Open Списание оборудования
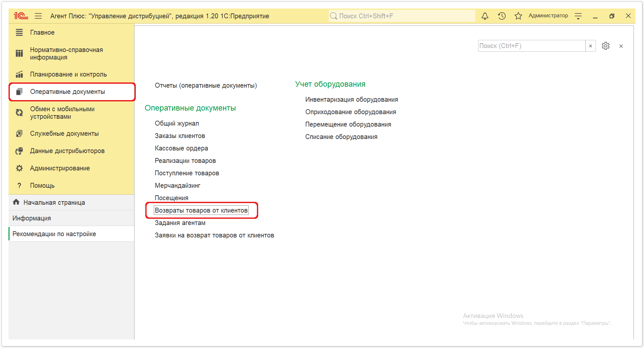644x348 pixels. 341,137
